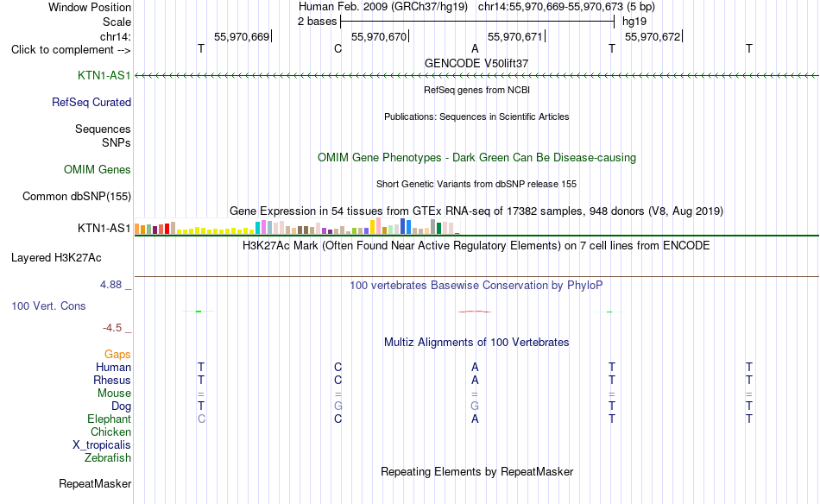Click the Common dbSNP(155) track label

[x=77, y=196]
